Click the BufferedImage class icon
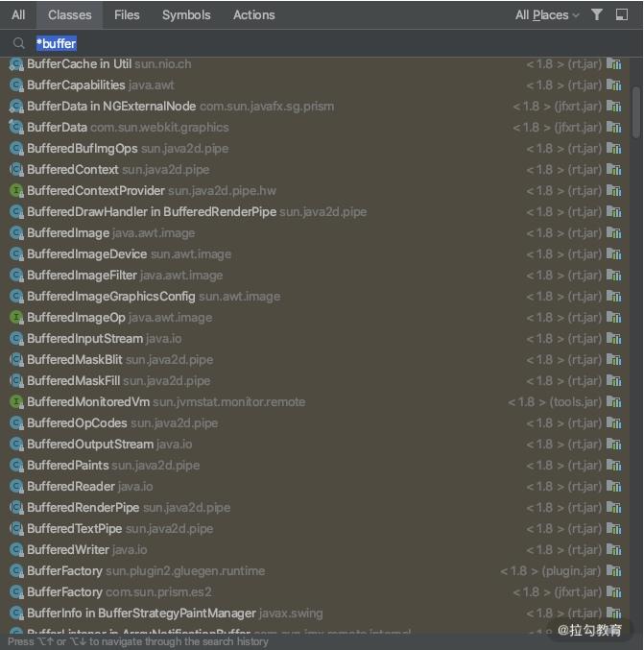This screenshot has height=650, width=644. coord(16,233)
